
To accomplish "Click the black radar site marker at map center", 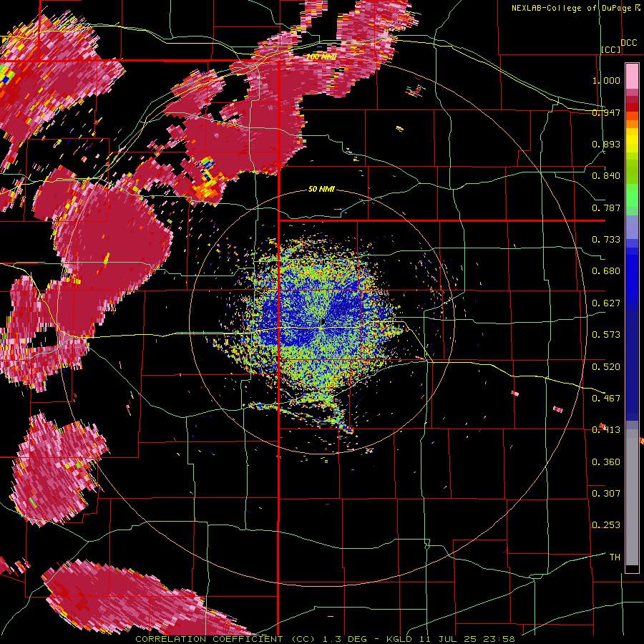I will pos(323,321).
